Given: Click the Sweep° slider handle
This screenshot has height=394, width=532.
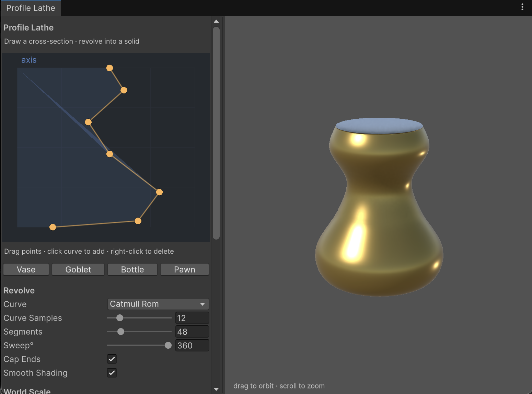Looking at the screenshot, I should 168,345.
